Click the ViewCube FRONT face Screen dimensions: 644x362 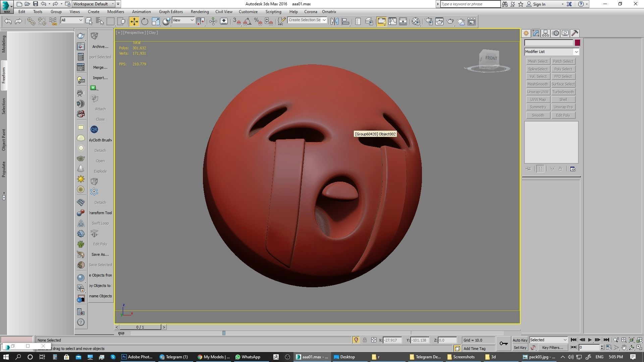490,58
